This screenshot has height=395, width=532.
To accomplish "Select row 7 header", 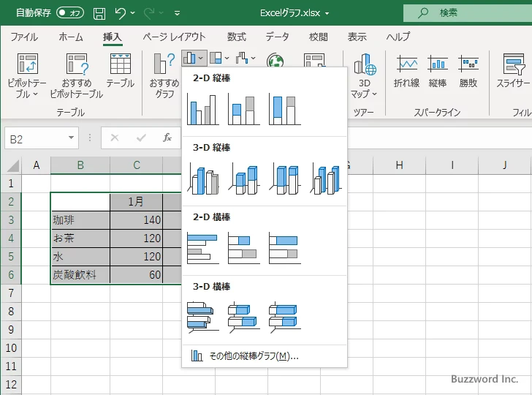I will pyautogui.click(x=11, y=293).
